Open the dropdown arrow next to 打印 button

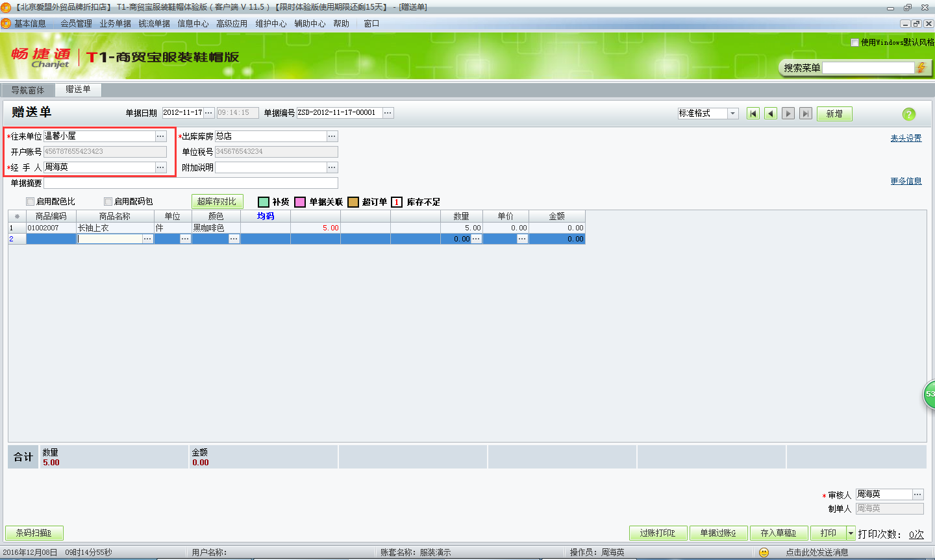click(x=851, y=533)
